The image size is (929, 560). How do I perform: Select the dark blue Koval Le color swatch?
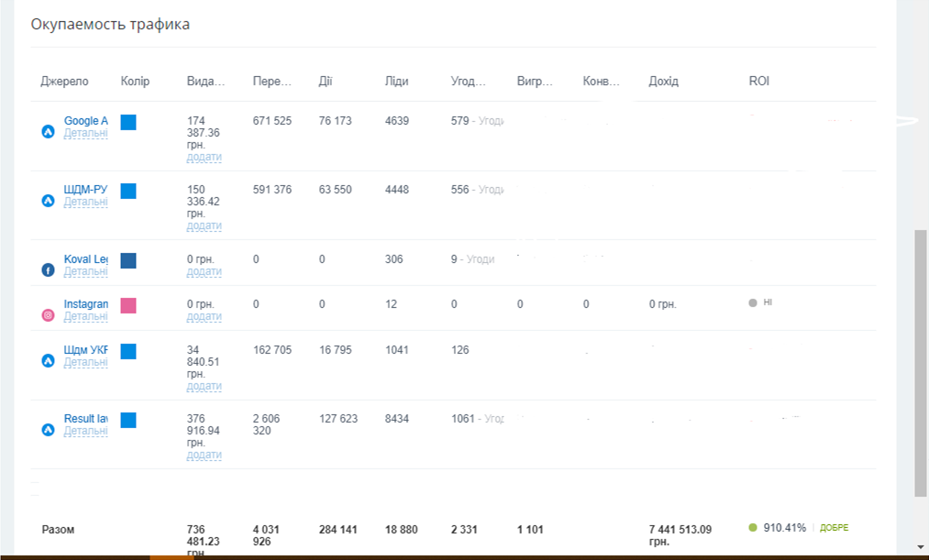click(x=128, y=260)
